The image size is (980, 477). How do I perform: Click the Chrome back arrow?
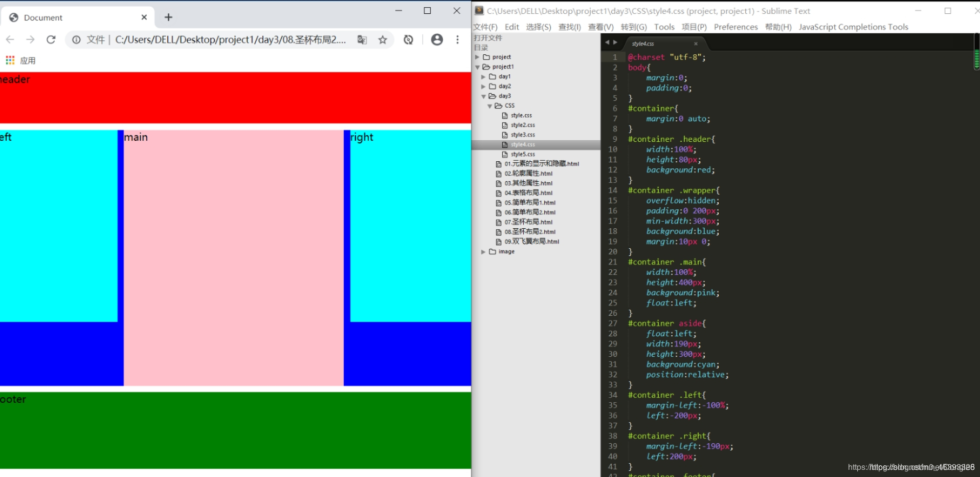tap(10, 39)
